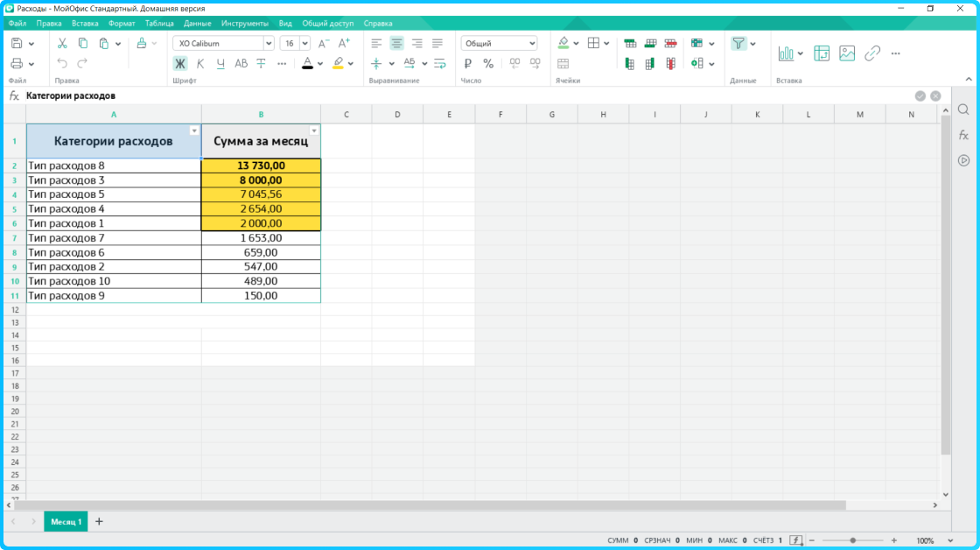The image size is (980, 550).
Task: Click the Save file icon
Action: (x=17, y=43)
